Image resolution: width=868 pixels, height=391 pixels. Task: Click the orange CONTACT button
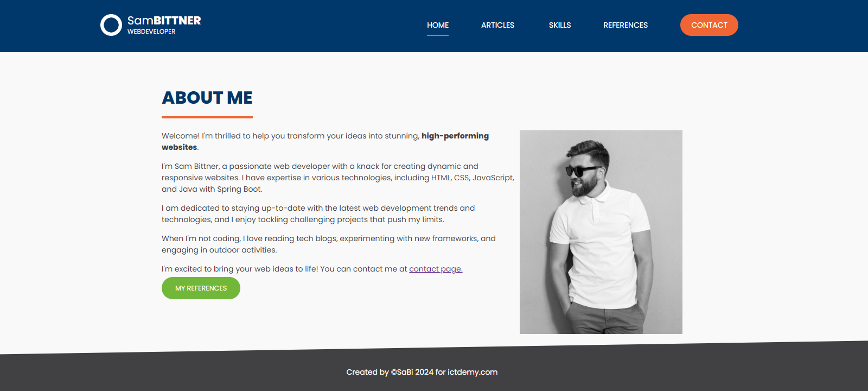click(x=709, y=25)
